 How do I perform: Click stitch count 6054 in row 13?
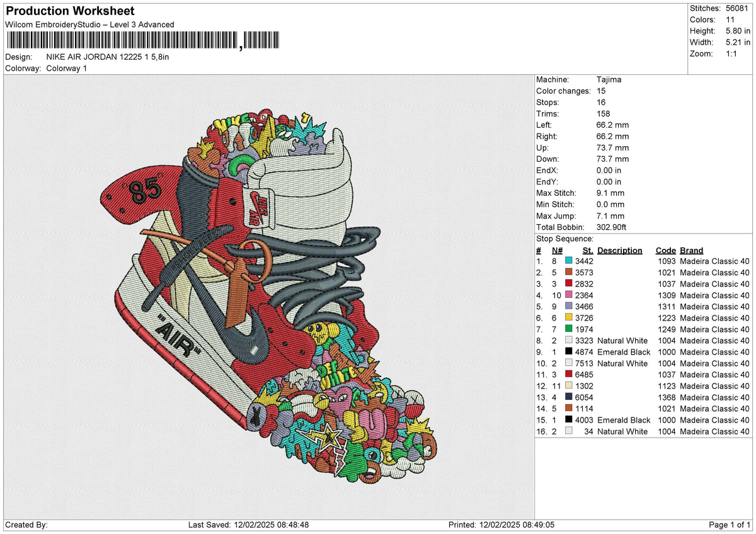point(584,397)
